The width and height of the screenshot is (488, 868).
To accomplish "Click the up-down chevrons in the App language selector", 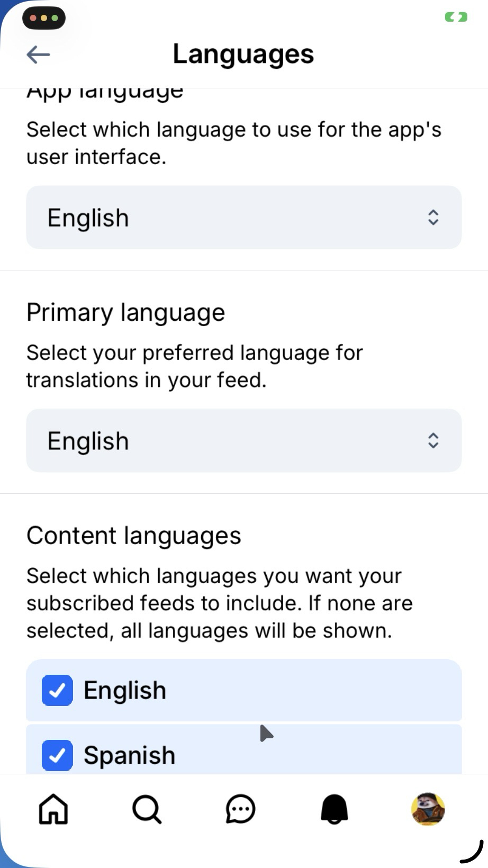I will [x=433, y=218].
